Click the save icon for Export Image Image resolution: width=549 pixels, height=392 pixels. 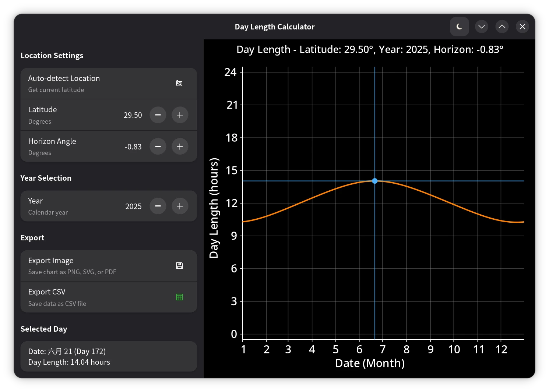[179, 266]
